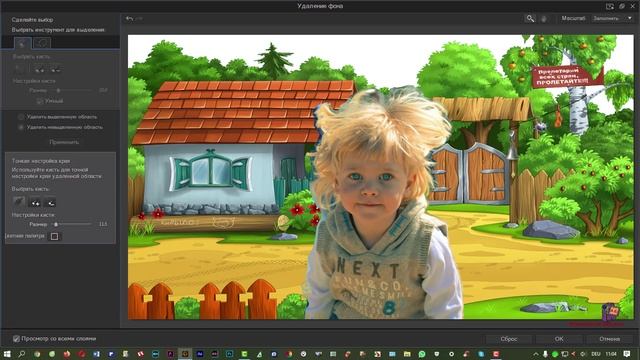640x360 pixels.
Task: Select the zoom magnifier tool
Action: (530, 18)
